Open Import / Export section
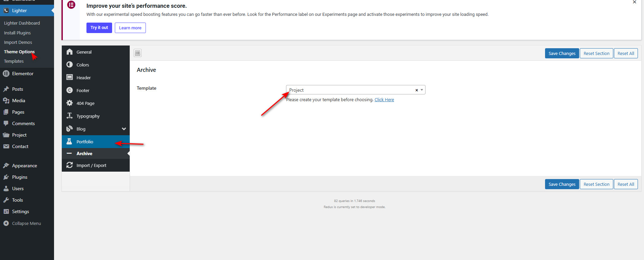Image resolution: width=644 pixels, height=260 pixels. click(x=91, y=165)
